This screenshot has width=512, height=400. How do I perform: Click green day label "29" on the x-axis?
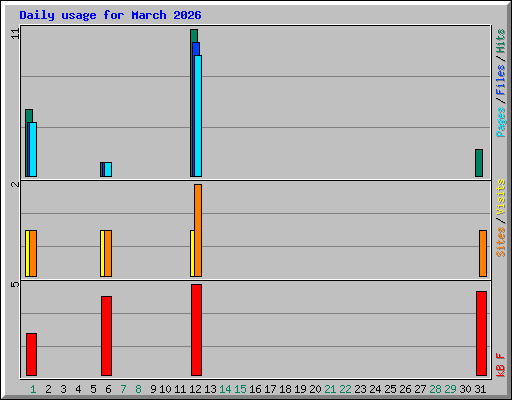[x=450, y=389]
